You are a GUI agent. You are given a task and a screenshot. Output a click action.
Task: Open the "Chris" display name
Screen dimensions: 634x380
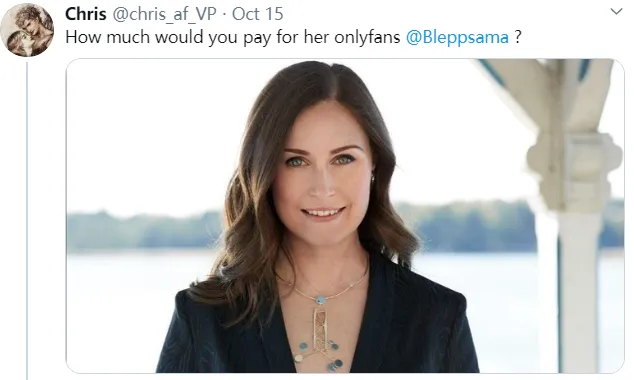click(86, 14)
